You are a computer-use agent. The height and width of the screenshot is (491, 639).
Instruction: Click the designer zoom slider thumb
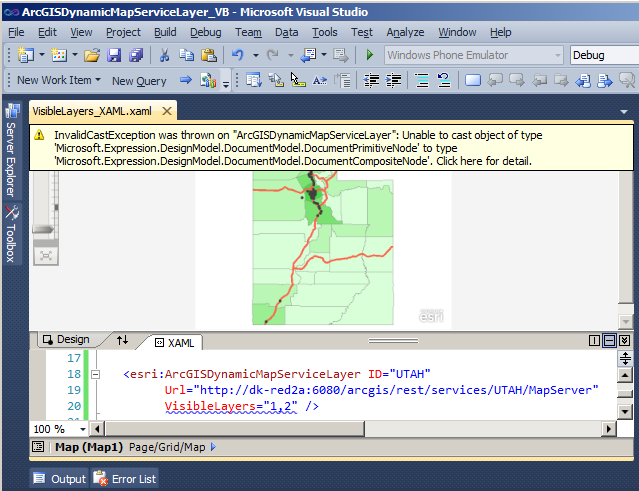tap(43, 229)
